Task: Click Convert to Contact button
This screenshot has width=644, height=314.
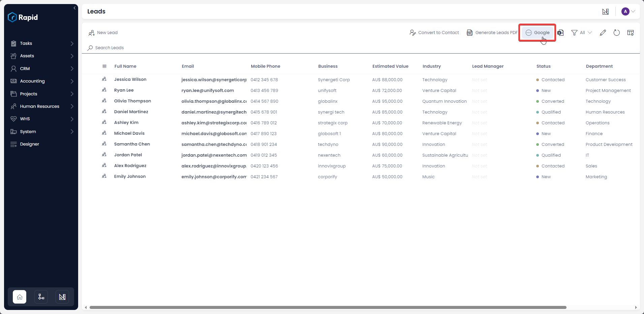Action: pyautogui.click(x=434, y=33)
